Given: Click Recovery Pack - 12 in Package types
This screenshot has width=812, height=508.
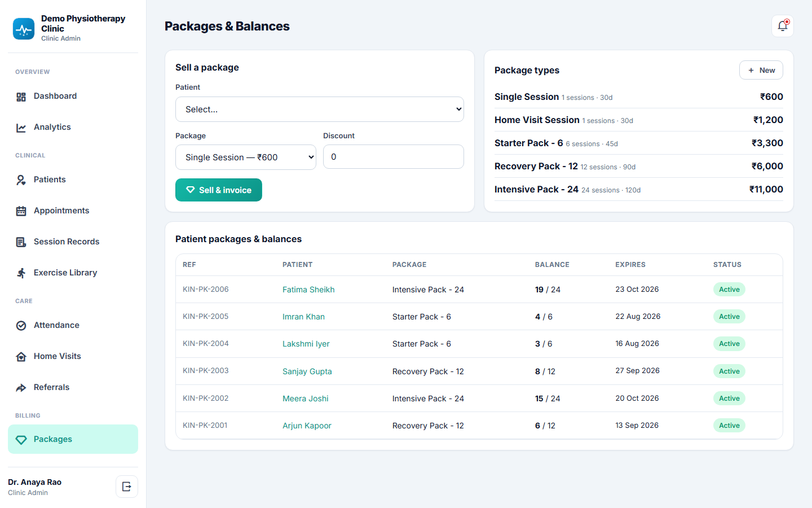Looking at the screenshot, I should click(536, 166).
